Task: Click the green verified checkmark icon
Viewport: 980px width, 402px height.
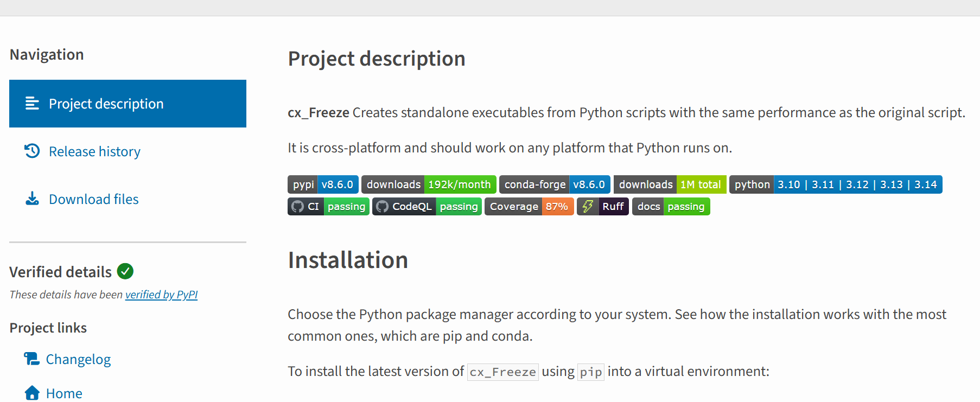Action: [x=125, y=271]
